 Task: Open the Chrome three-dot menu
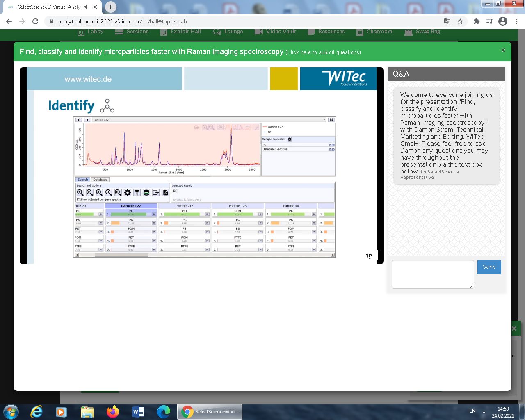pos(516,21)
